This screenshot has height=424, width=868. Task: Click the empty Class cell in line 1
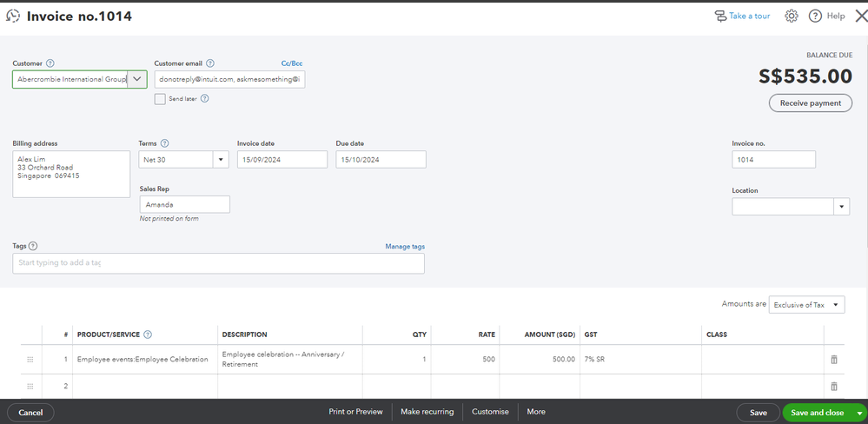point(763,359)
